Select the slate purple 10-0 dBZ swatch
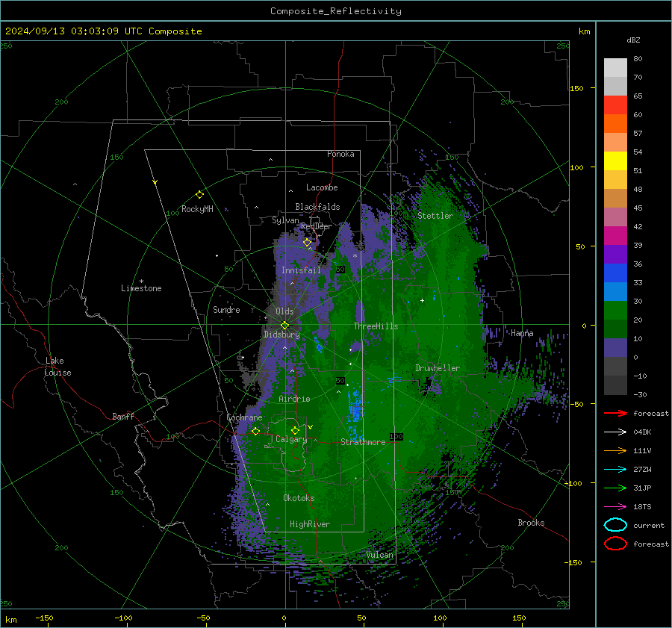The image size is (672, 628). pos(615,348)
